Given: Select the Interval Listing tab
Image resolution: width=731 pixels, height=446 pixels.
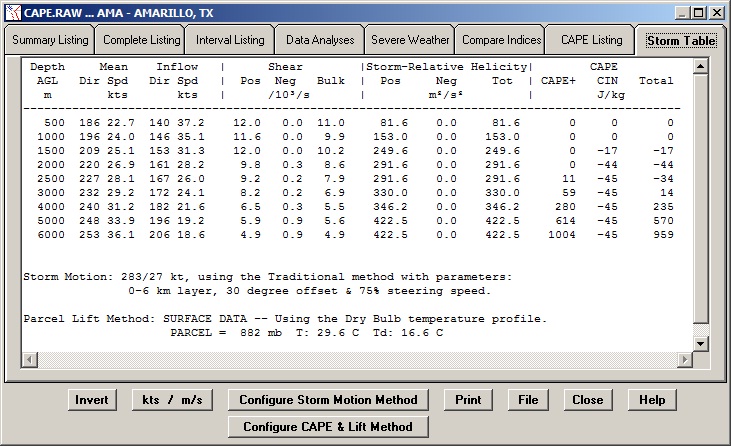Looking at the screenshot, I should point(230,40).
